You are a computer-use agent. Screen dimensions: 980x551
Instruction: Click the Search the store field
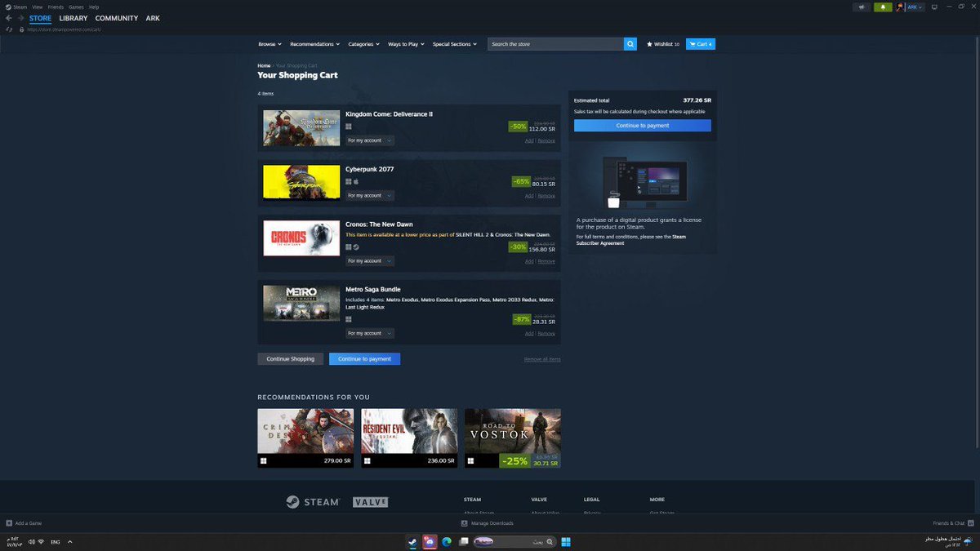[x=556, y=44]
